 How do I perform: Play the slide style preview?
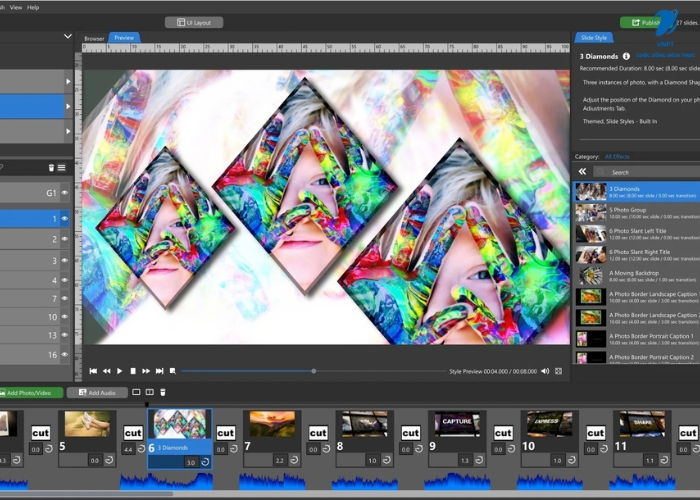click(x=119, y=371)
